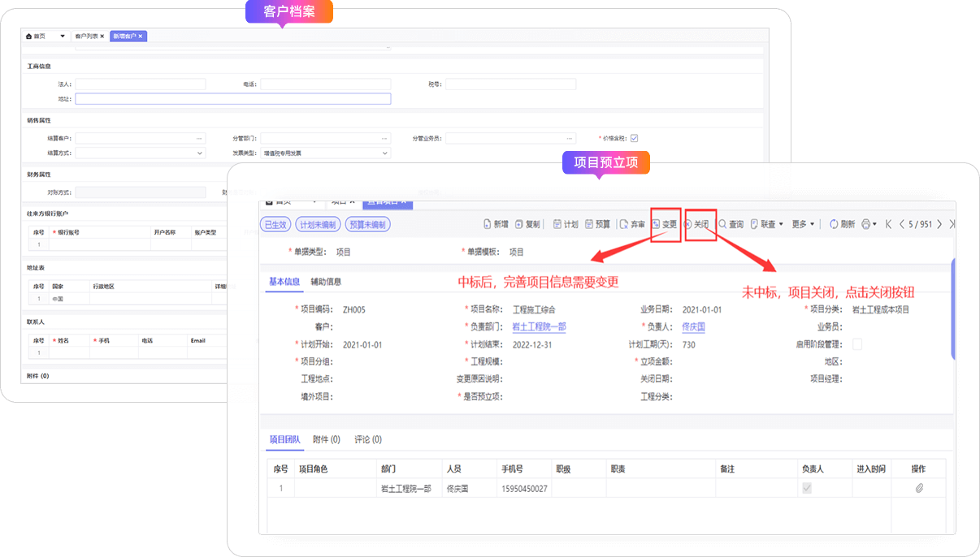Open the 发票类型 dropdown
This screenshot has width=980, height=557.
tap(385, 153)
